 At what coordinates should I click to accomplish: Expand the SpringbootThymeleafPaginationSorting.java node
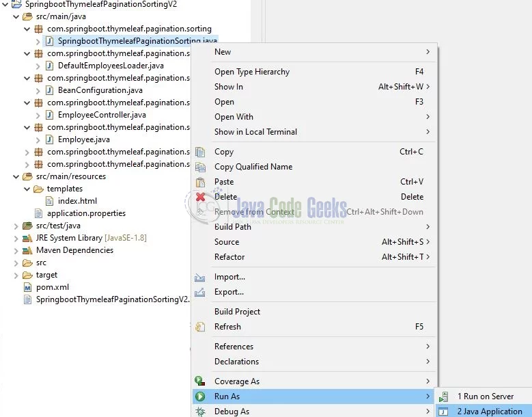click(38, 42)
